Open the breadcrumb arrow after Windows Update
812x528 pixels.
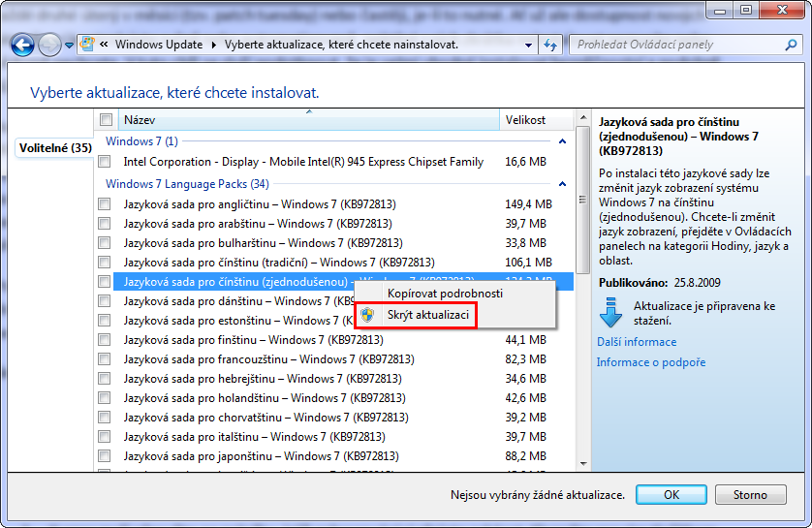point(214,45)
